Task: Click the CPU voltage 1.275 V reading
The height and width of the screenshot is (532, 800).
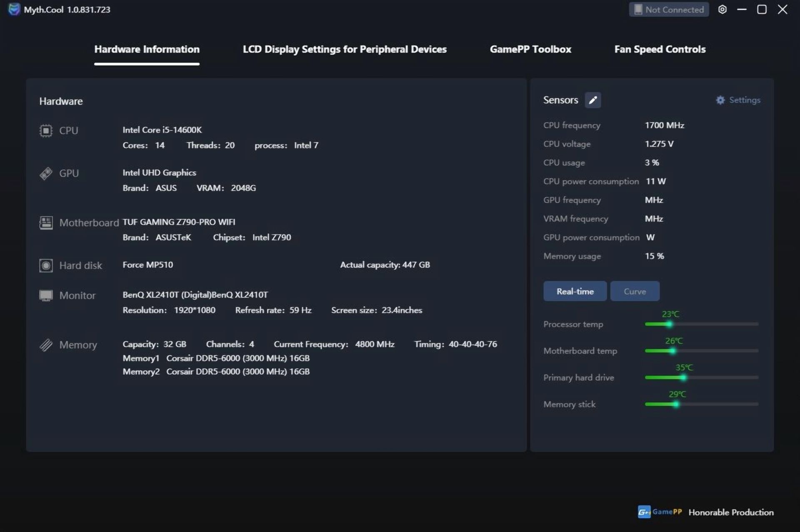Action: 659,144
